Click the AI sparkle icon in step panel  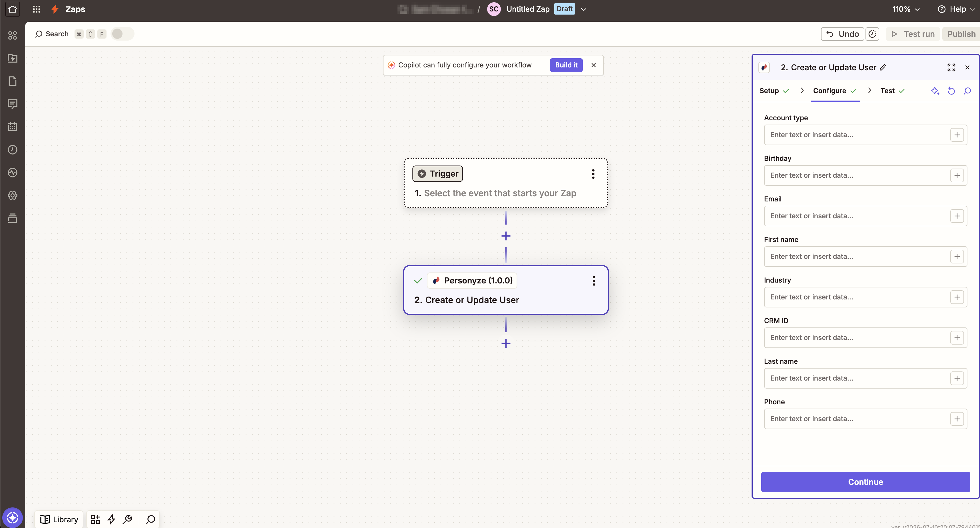point(935,91)
